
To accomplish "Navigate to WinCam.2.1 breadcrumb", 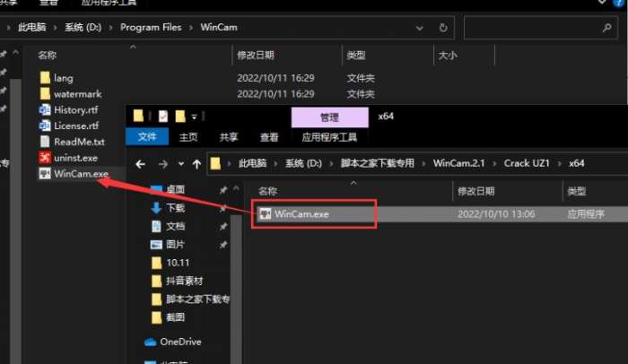I will [459, 163].
